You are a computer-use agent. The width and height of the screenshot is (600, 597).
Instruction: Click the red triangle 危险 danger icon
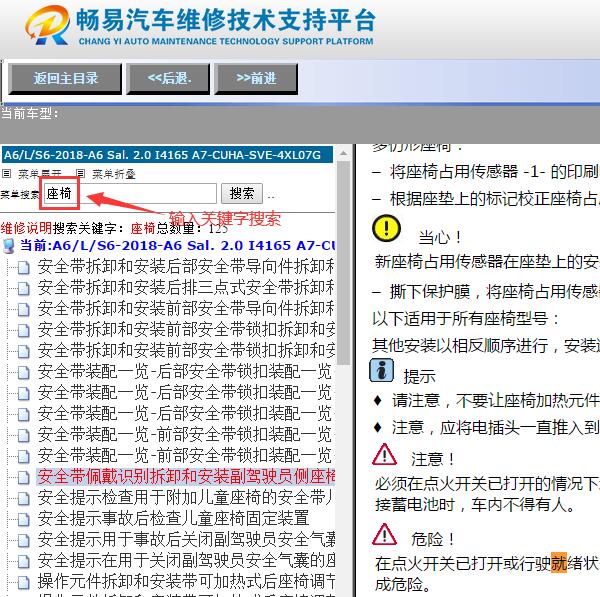tap(385, 534)
